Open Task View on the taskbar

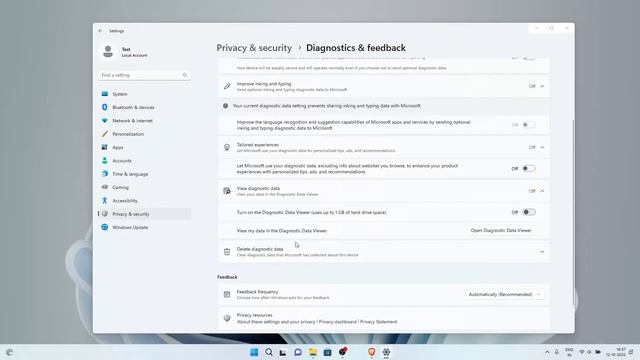(x=283, y=352)
